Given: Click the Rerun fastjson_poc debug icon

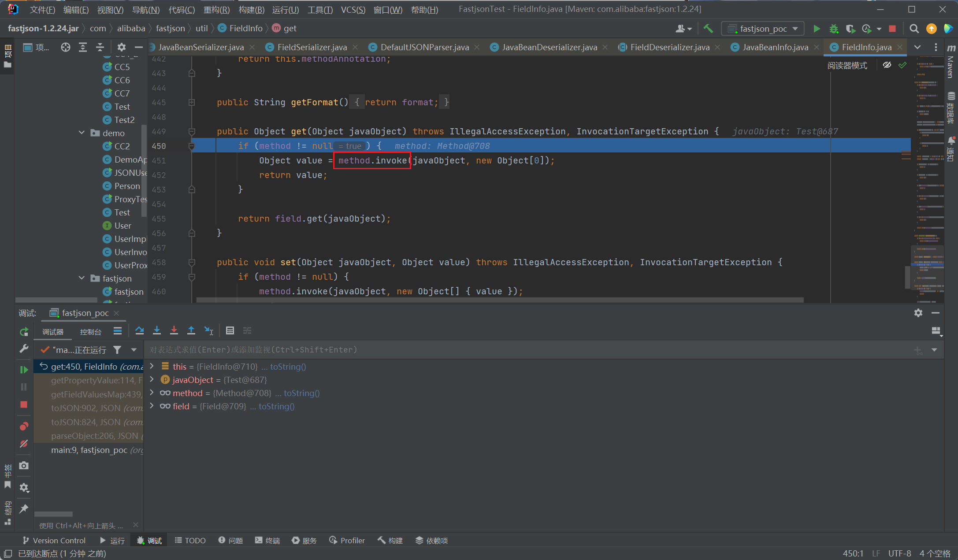Looking at the screenshot, I should tap(24, 332).
